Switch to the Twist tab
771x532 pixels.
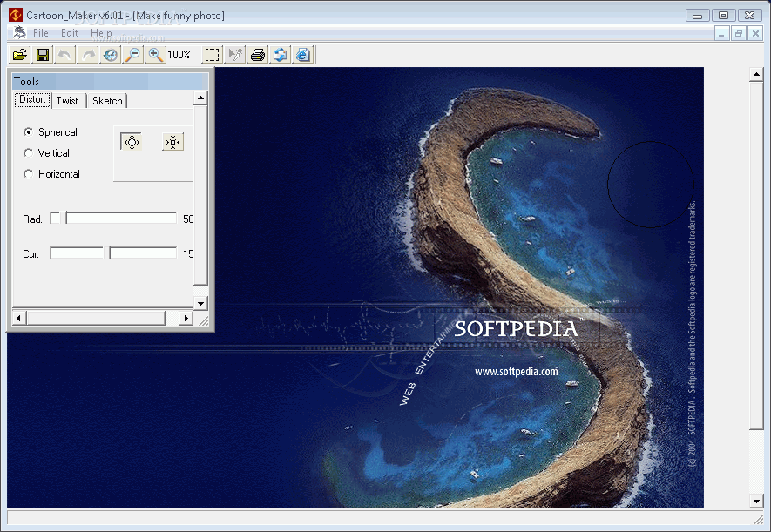pos(67,101)
